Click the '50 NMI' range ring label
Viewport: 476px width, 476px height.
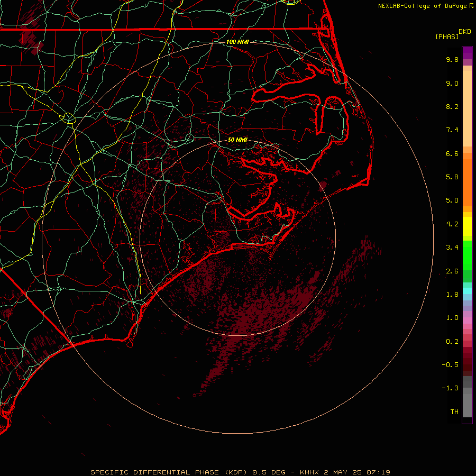coord(237,140)
